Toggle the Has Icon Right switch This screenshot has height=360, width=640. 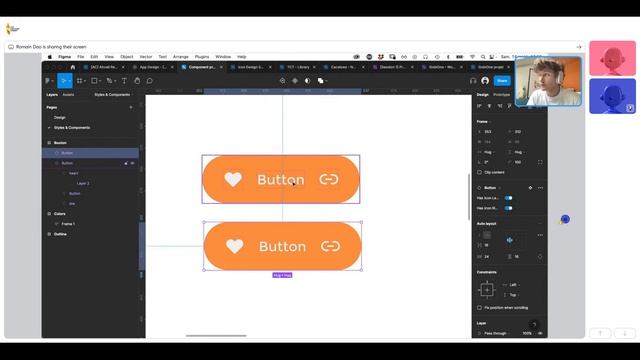(x=508, y=208)
